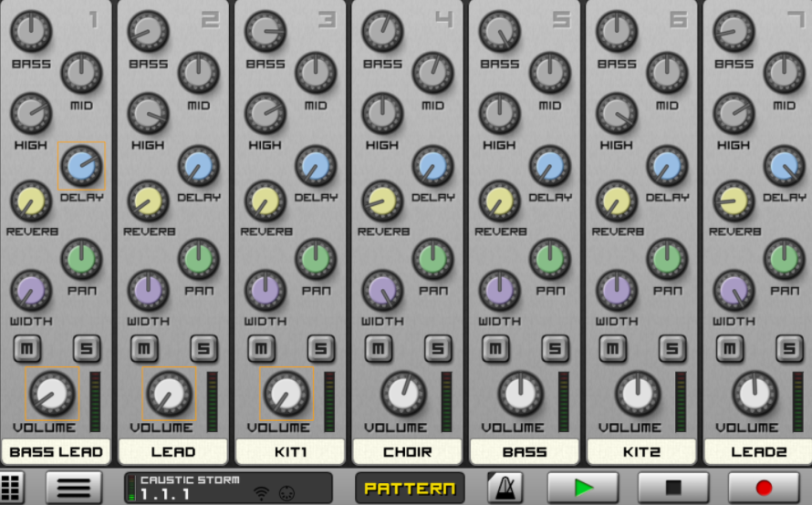Solo the CHOIR channel
The image size is (812, 505).
point(438,347)
